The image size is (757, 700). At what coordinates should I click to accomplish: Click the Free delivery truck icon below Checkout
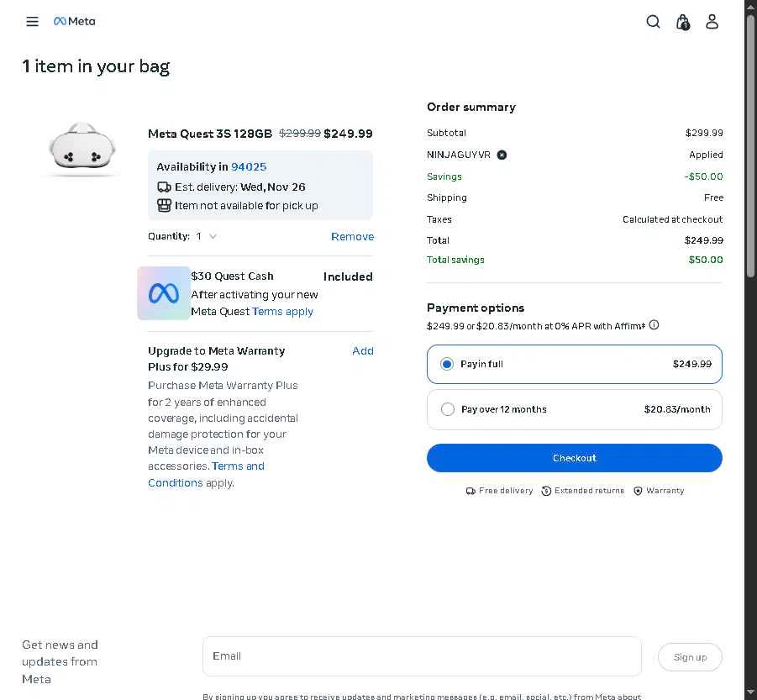(470, 491)
